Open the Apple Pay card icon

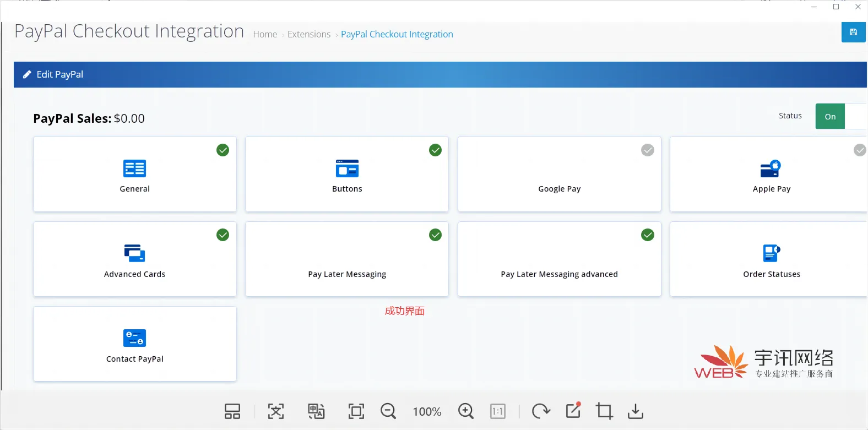click(771, 168)
